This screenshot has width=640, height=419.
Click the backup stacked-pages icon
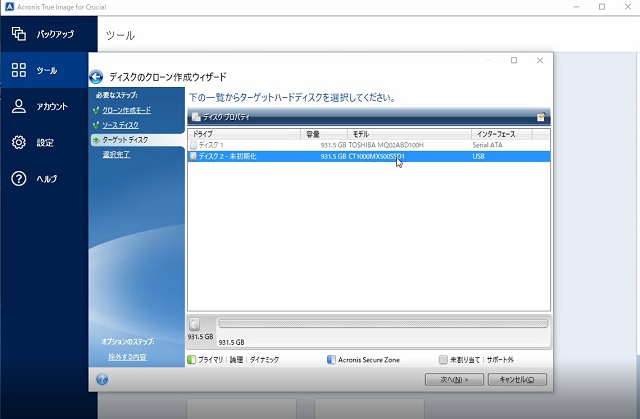tap(19, 34)
